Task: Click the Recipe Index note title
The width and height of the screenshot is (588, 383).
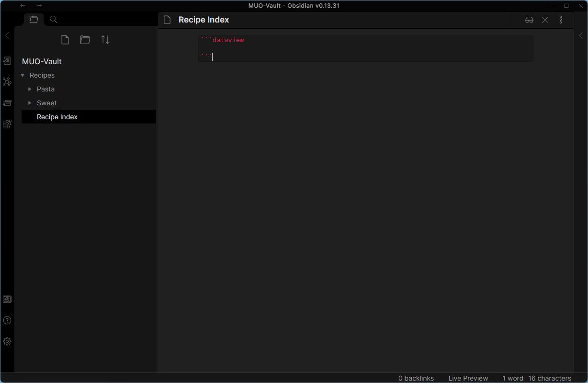Action: point(204,20)
